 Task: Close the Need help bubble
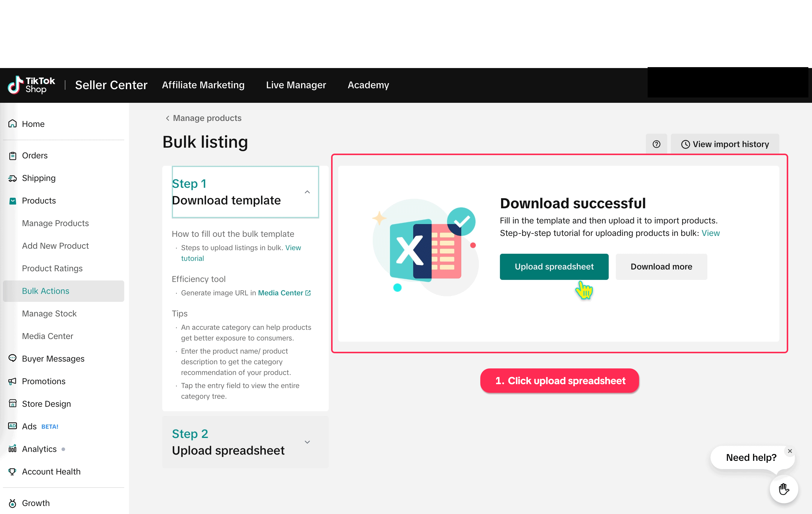789,451
